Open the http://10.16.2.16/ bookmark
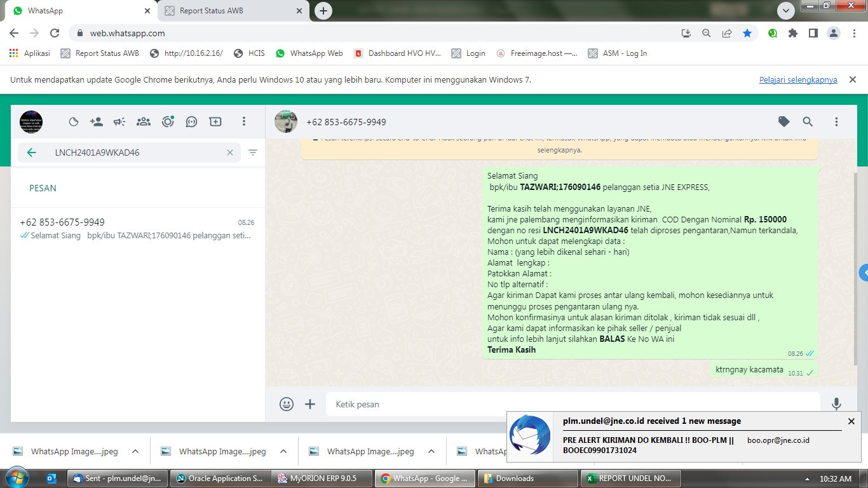 click(186, 53)
